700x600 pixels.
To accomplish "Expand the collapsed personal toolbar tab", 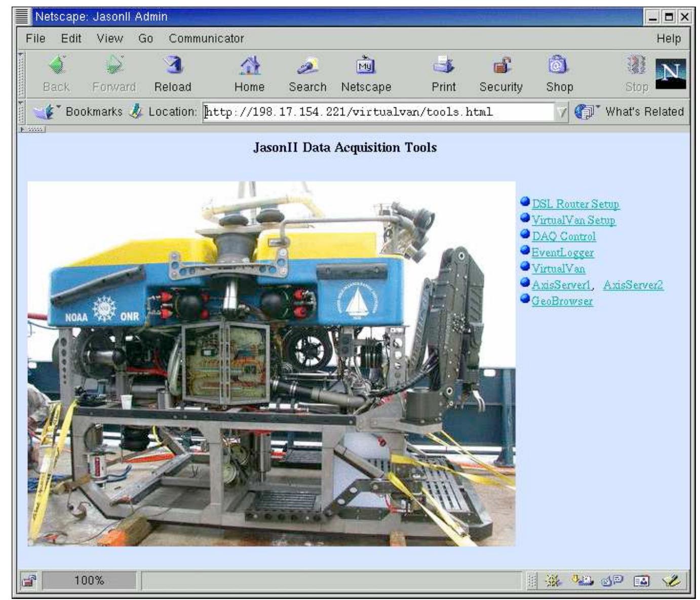I will pos(32,129).
